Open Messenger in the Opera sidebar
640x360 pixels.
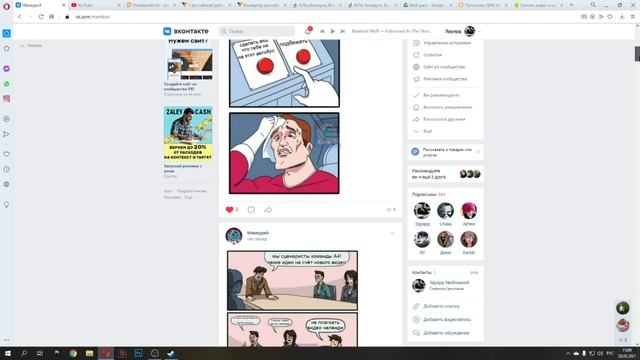7,69
